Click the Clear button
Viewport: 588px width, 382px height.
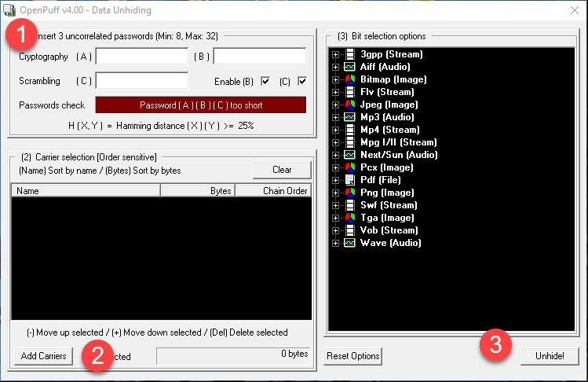click(282, 170)
